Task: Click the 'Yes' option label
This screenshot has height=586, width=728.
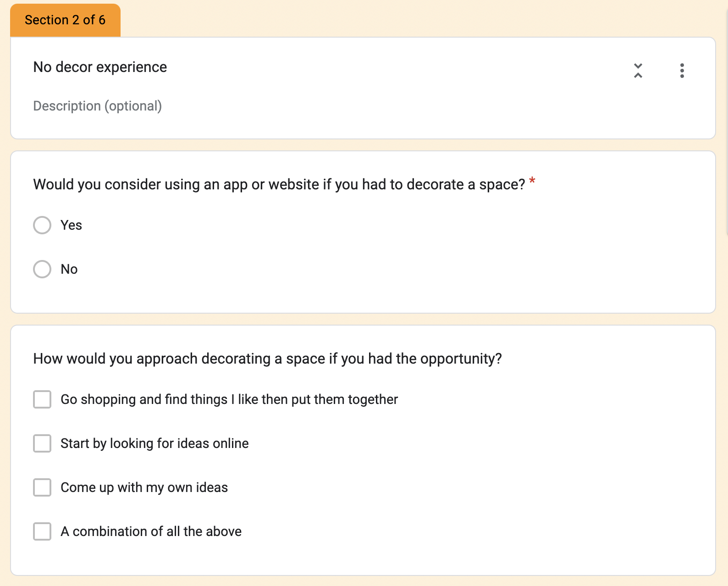Action: [x=71, y=225]
